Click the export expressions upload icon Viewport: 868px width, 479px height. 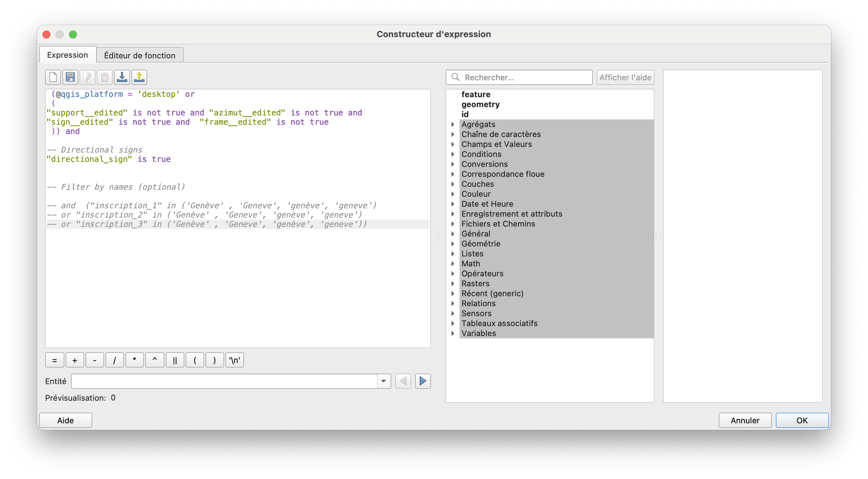(x=139, y=77)
